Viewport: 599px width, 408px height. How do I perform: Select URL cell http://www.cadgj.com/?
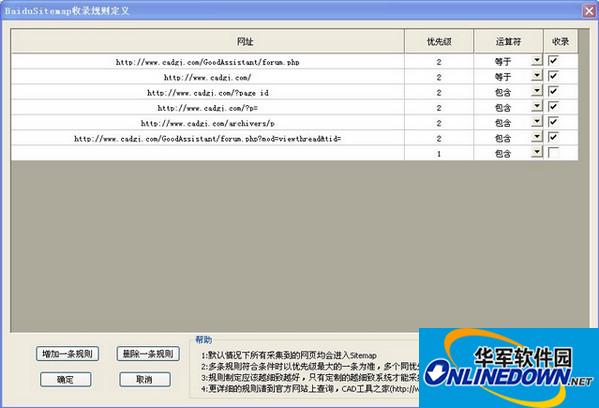tap(207, 77)
